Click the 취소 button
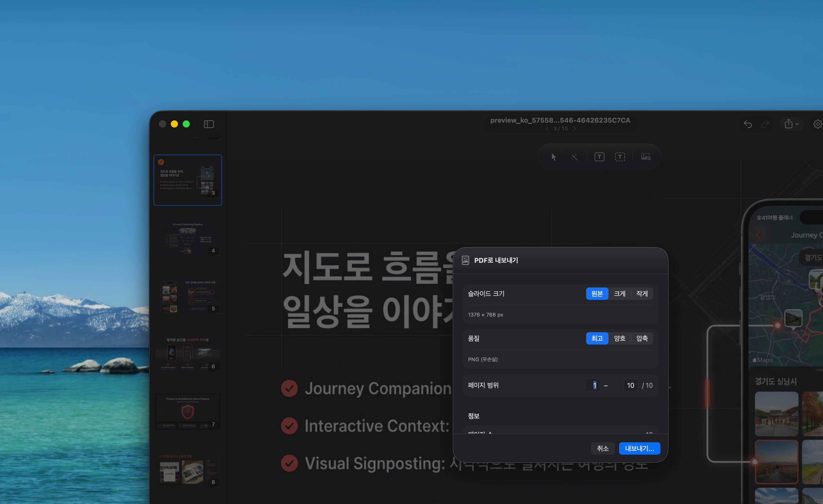The width and height of the screenshot is (823, 504). 603,448
